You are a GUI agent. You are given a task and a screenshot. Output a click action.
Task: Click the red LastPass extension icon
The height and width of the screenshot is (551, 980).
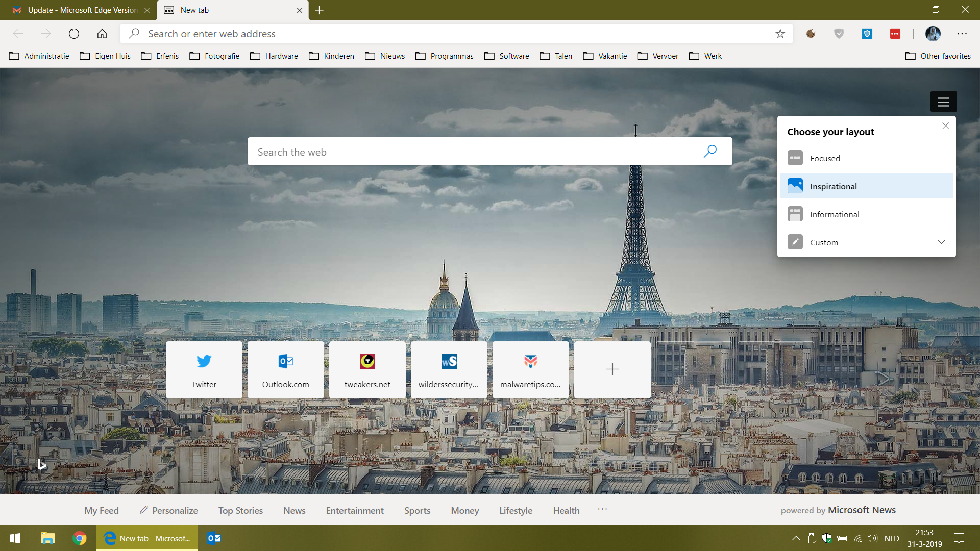[x=895, y=34]
